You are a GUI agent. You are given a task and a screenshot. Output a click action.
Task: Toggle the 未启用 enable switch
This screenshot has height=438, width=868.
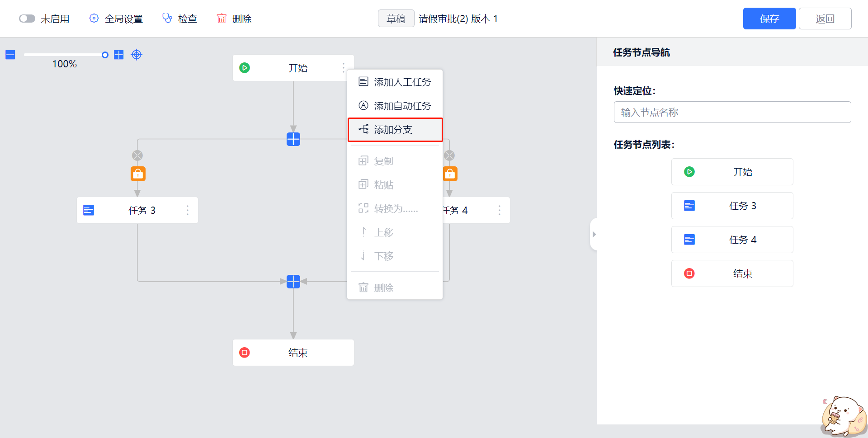[x=27, y=19]
